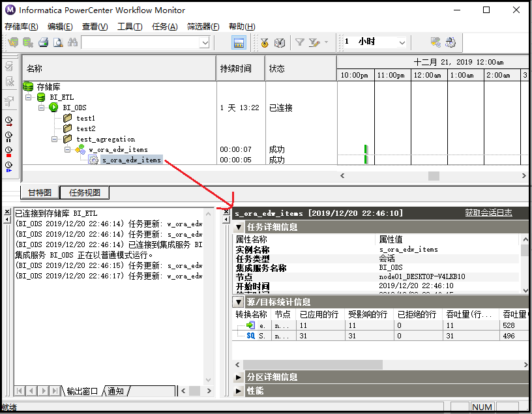The image size is (532, 414).
Task: Open the filter arrow next to funnel-pencil icon
Action: pos(327,42)
